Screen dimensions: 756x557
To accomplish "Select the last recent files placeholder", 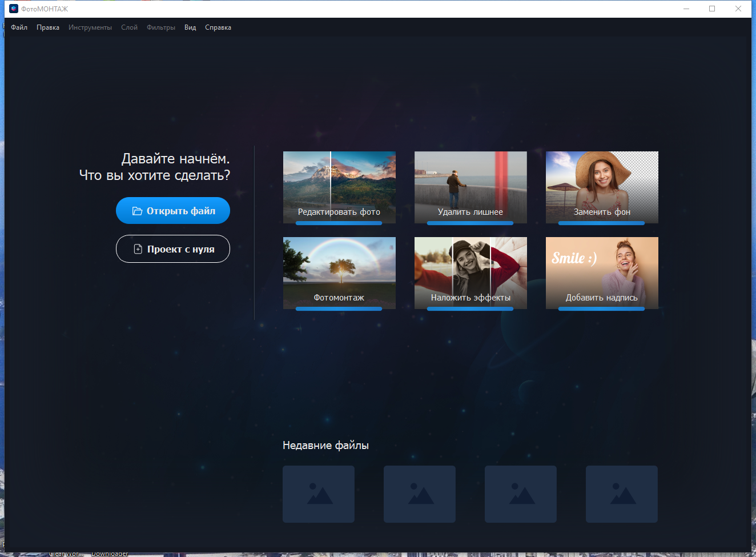I will point(621,494).
